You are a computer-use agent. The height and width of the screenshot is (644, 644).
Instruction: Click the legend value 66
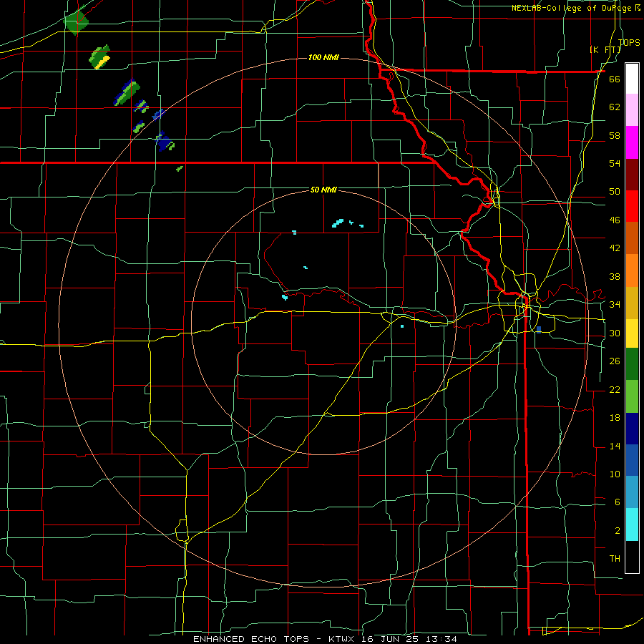tap(615, 79)
